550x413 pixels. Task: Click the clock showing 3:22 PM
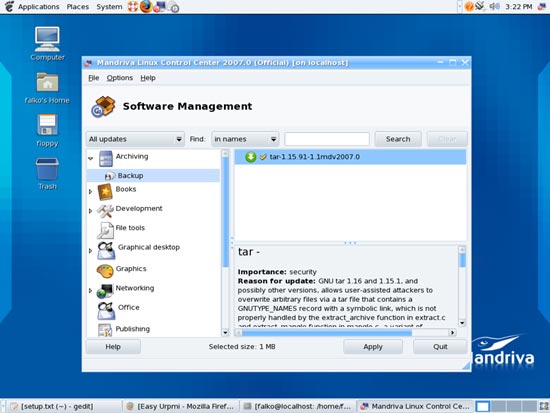pyautogui.click(x=518, y=7)
